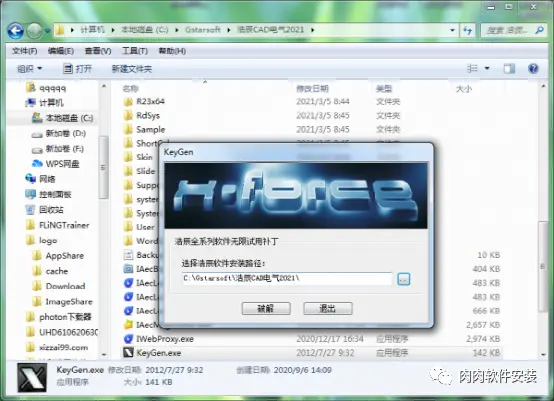The width and height of the screenshot is (554, 401).
Task: Select the ImageShare folder in sidebar
Action: point(63,301)
